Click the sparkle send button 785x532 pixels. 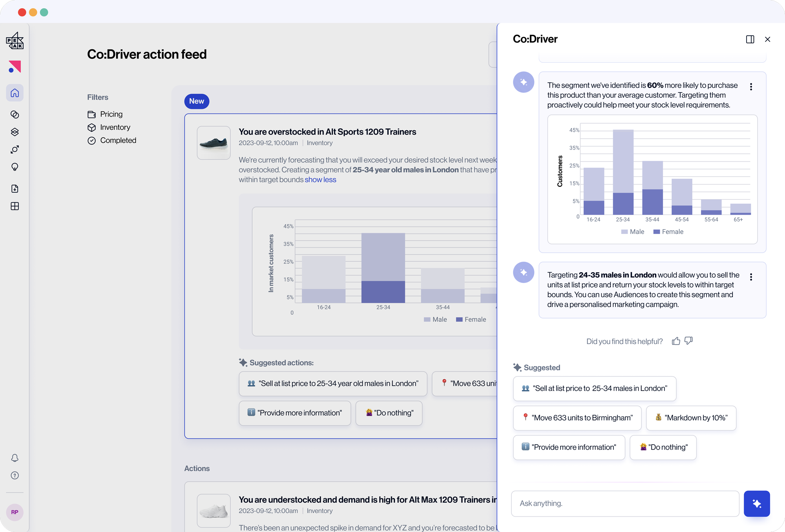point(756,503)
